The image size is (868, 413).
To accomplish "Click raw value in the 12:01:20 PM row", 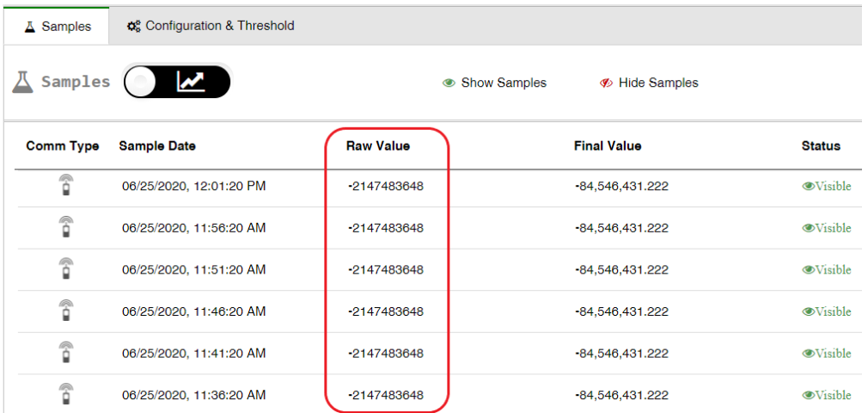I will (x=386, y=186).
